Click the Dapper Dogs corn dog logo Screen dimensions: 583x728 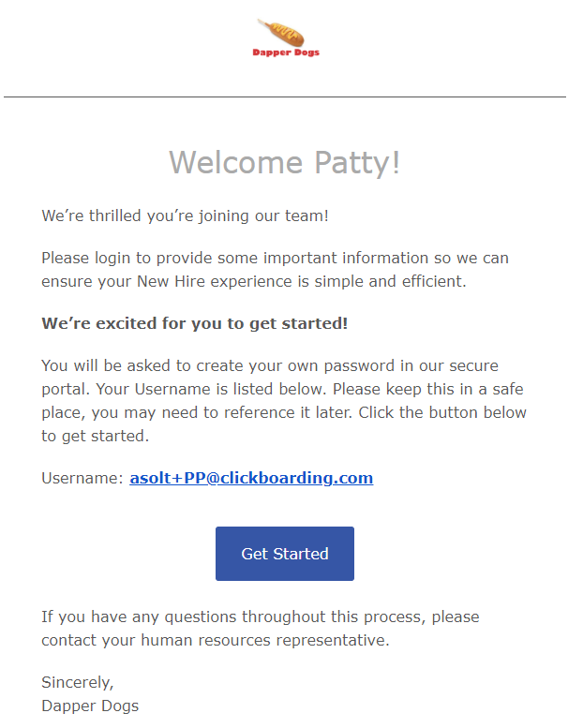(x=281, y=33)
